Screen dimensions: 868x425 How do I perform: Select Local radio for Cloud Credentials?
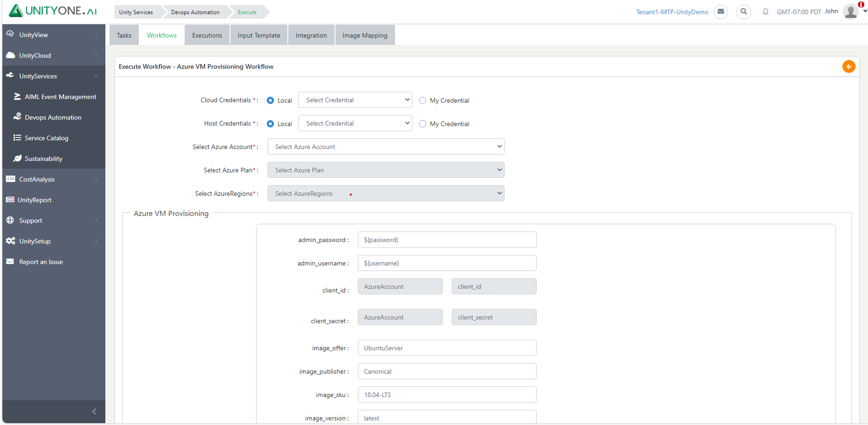(x=270, y=101)
